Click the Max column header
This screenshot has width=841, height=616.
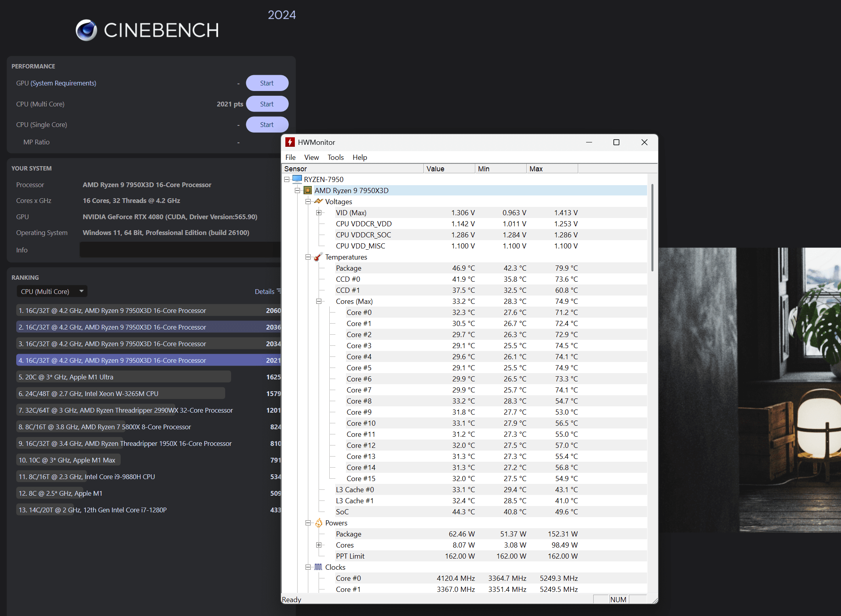(552, 169)
